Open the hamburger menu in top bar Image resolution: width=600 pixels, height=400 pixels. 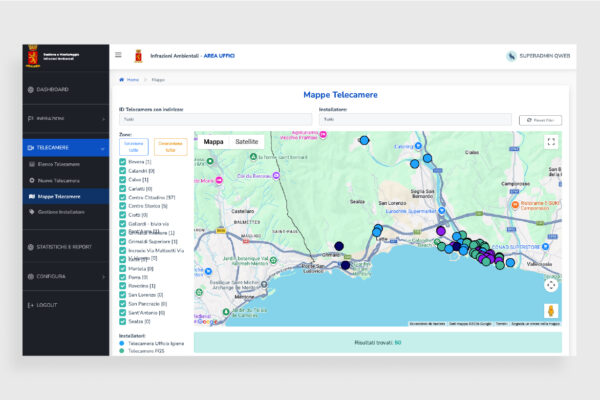[118, 55]
